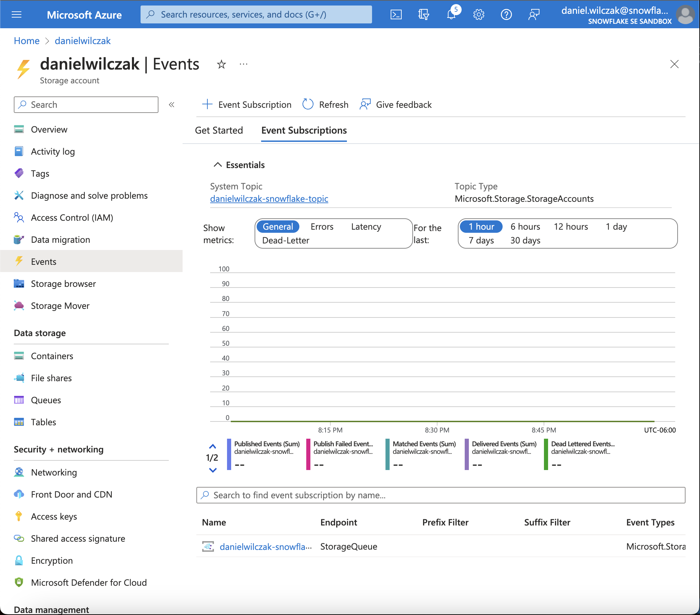Image resolution: width=700 pixels, height=615 pixels.
Task: Select Events in the sidebar
Action: click(91, 261)
